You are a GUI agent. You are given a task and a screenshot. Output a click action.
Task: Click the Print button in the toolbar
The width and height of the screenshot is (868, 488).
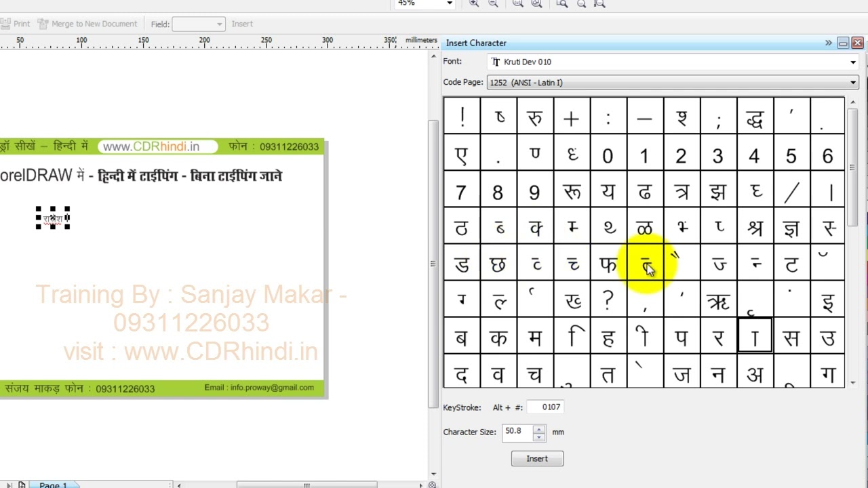[x=15, y=24]
